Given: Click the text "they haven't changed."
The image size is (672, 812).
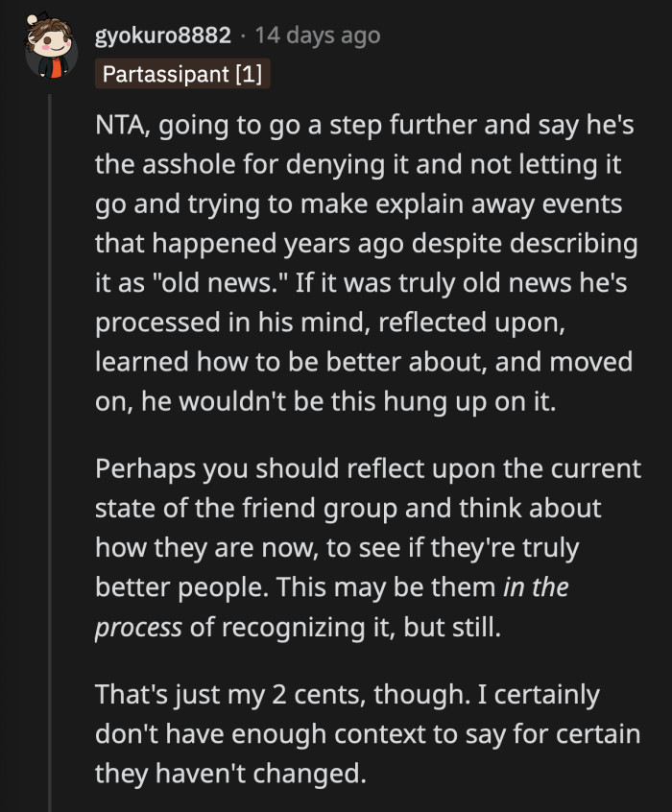Looking at the screenshot, I should tap(230, 771).
